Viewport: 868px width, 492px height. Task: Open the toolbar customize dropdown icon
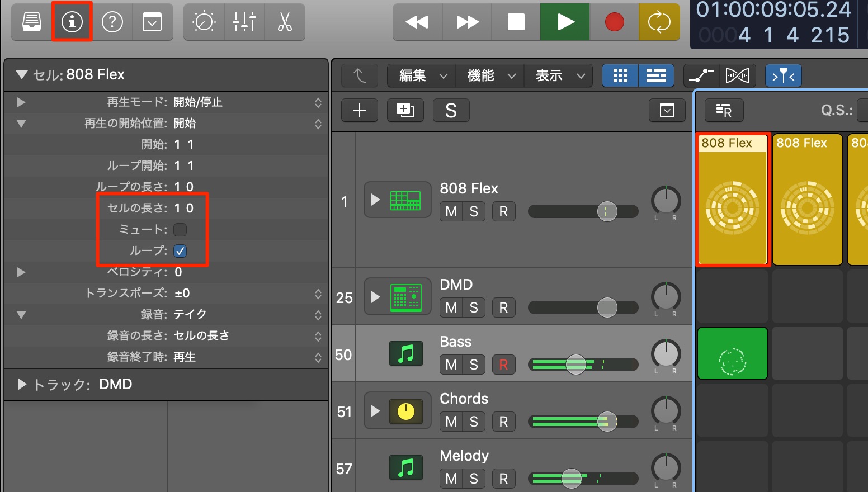(x=152, y=22)
